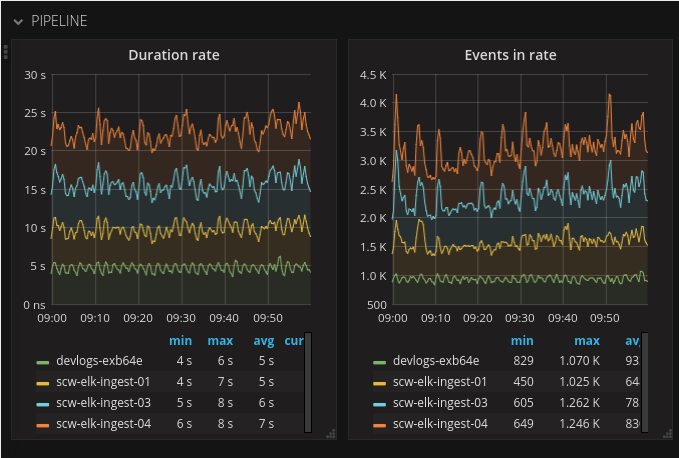Viewport: 679px width, 458px height.
Task: Toggle devlogs-exb64e series in Duration rate legend
Action: [x=99, y=361]
